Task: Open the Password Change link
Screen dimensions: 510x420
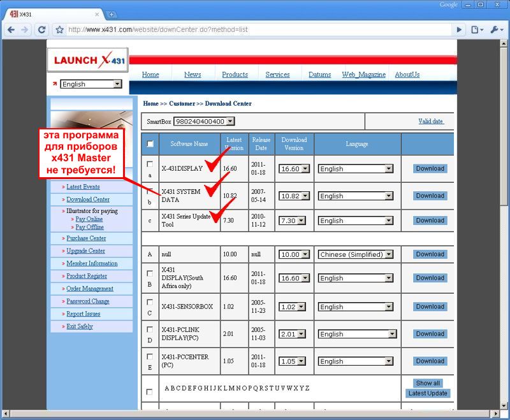Action: 88,301
